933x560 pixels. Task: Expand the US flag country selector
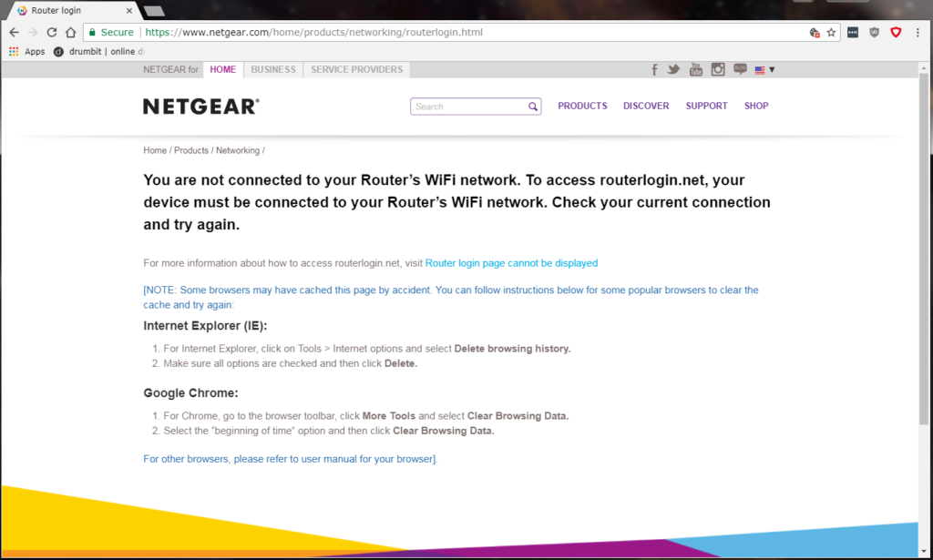[x=764, y=70]
